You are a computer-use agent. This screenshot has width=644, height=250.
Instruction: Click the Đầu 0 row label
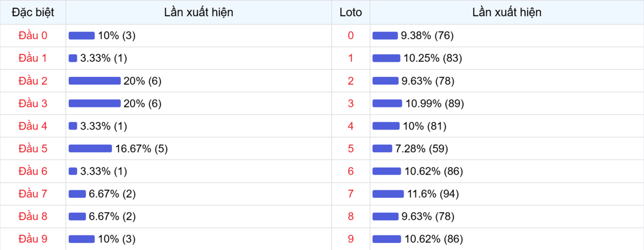pos(33,35)
